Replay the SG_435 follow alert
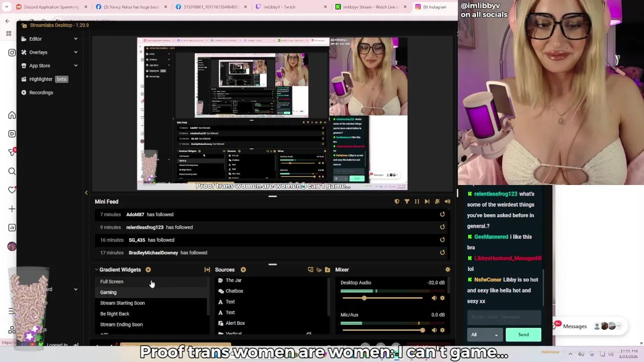This screenshot has height=362, width=644. [x=442, y=240]
